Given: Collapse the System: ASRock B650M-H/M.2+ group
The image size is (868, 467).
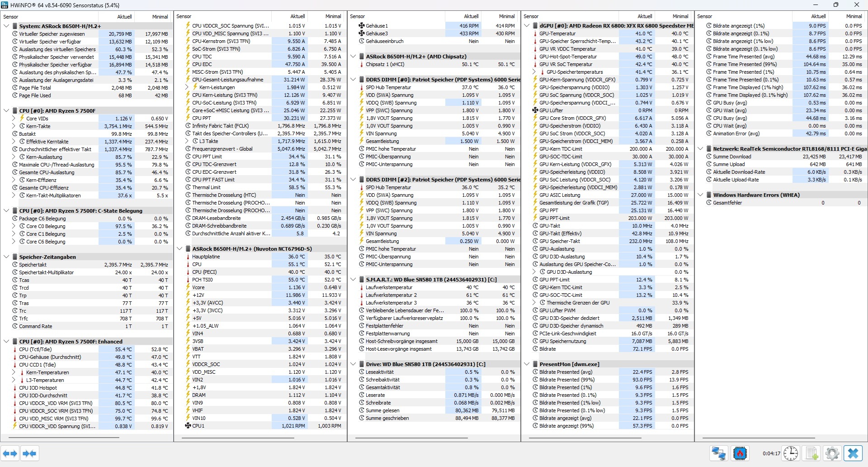Looking at the screenshot, I should coord(6,26).
